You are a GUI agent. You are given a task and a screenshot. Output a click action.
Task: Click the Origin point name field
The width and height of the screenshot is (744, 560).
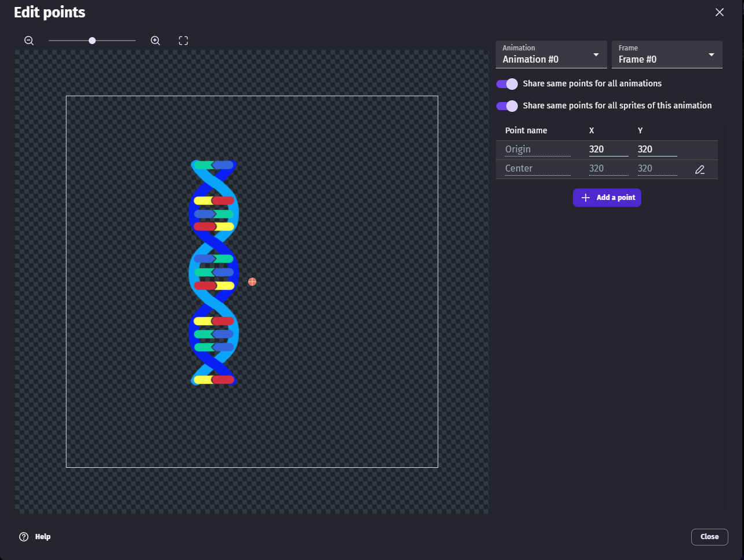(x=537, y=150)
